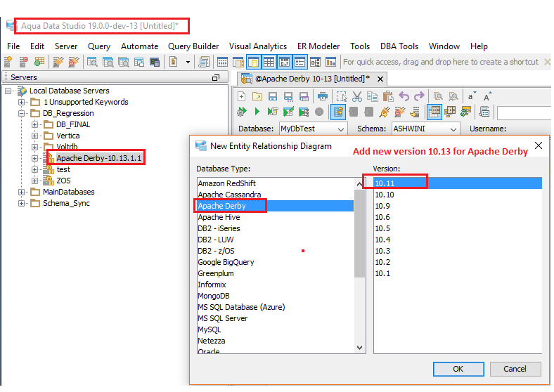554x392 pixels.
Task: Click the Register Server icon in main toolbar
Action: (x=8, y=62)
